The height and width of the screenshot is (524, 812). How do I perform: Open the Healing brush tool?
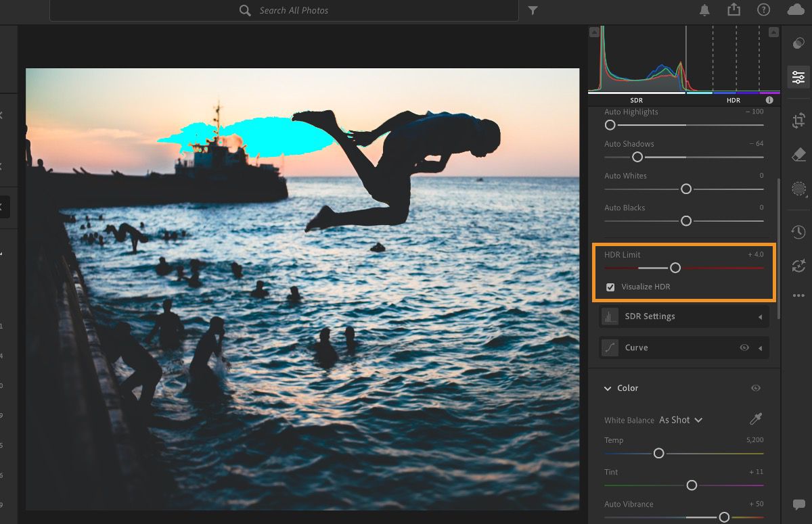[798, 154]
